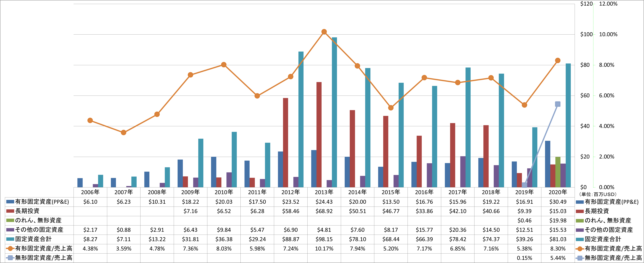Select the 2013年 固定資産合計 teal bar
The image size is (644, 263).
coord(334,112)
